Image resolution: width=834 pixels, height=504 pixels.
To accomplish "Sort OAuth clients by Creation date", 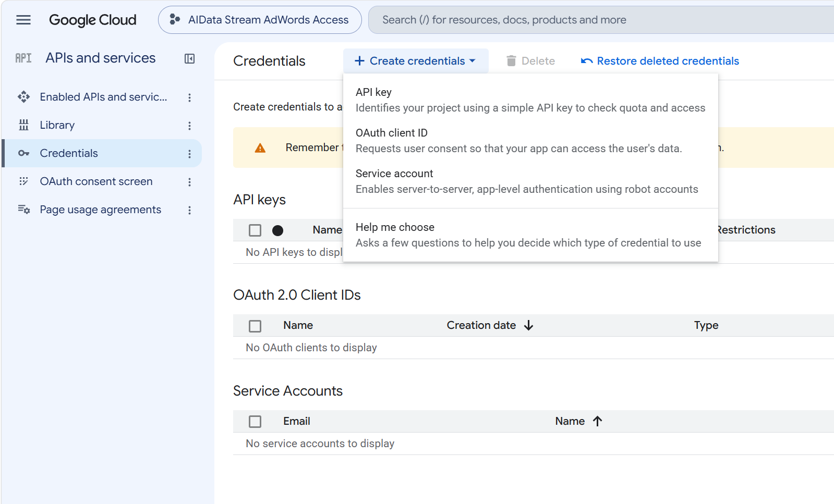I will 481,325.
